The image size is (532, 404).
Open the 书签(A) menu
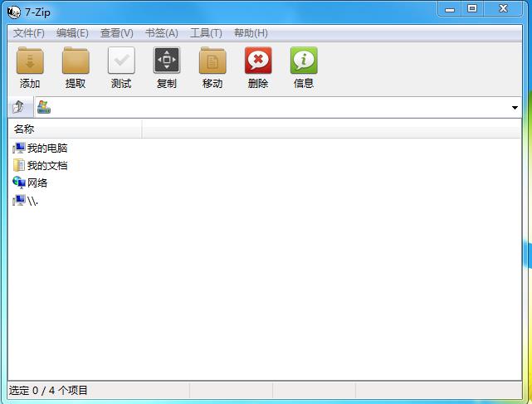(x=162, y=33)
